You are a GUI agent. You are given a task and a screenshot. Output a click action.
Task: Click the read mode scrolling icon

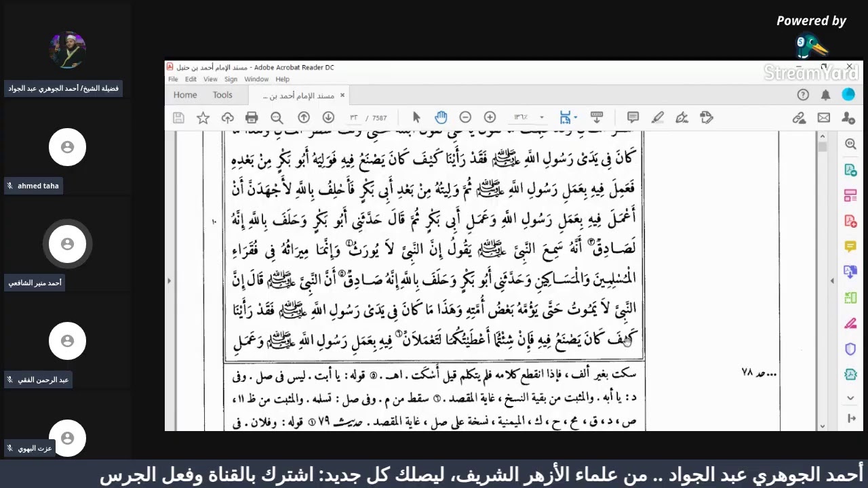[597, 117]
